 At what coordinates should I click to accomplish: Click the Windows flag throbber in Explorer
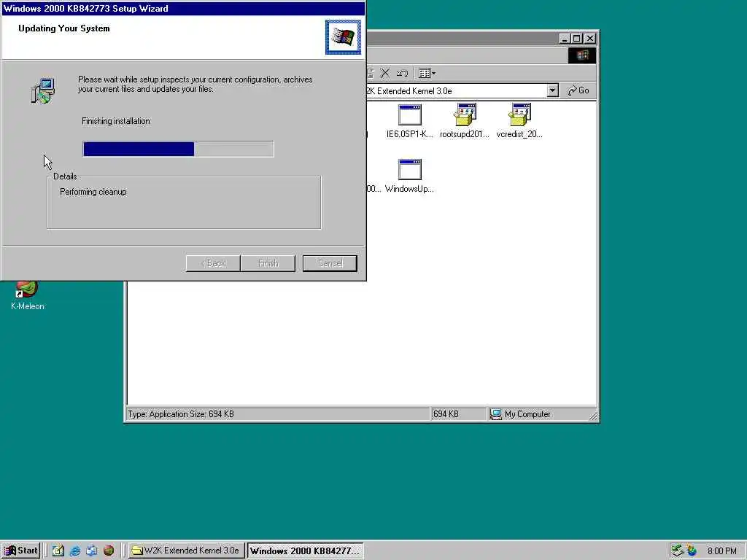pyautogui.click(x=581, y=55)
